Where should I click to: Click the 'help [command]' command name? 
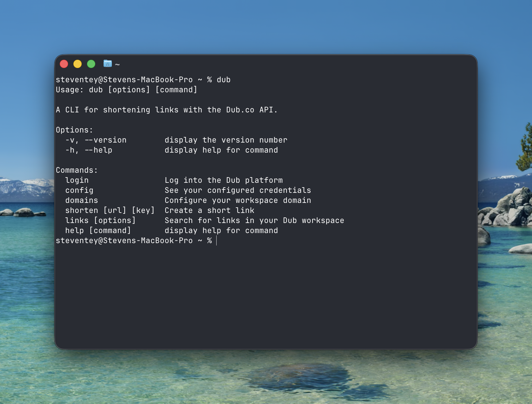tap(98, 231)
